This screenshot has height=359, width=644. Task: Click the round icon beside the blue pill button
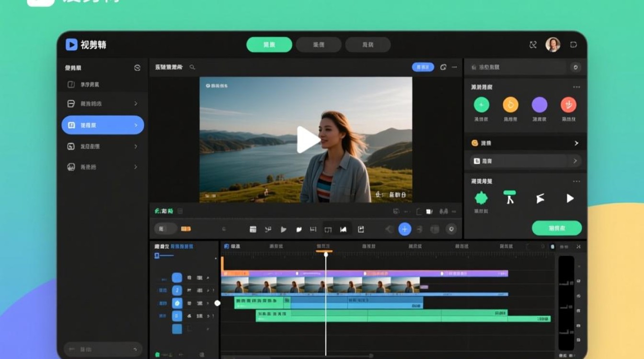pyautogui.click(x=443, y=67)
